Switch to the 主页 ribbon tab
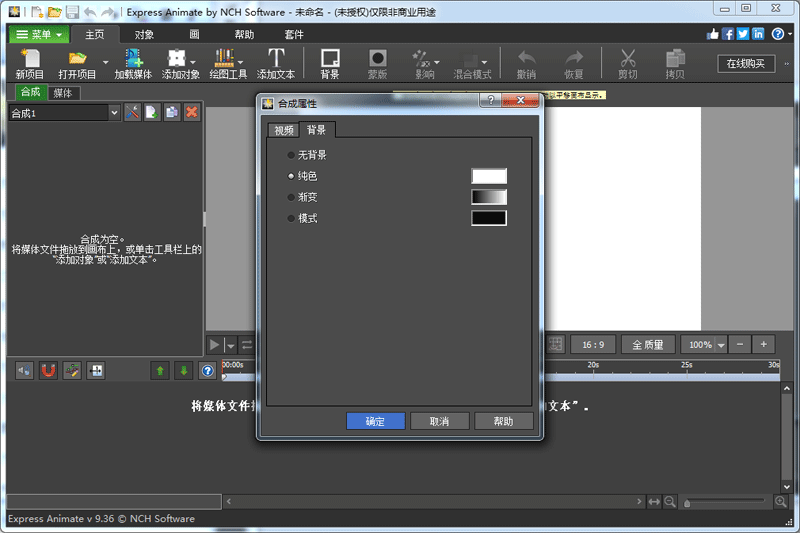 click(x=95, y=34)
